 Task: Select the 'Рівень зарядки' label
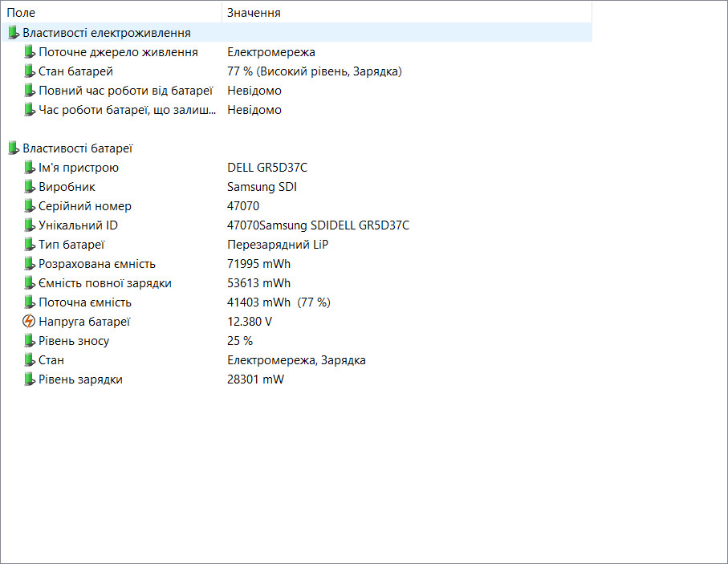80,379
